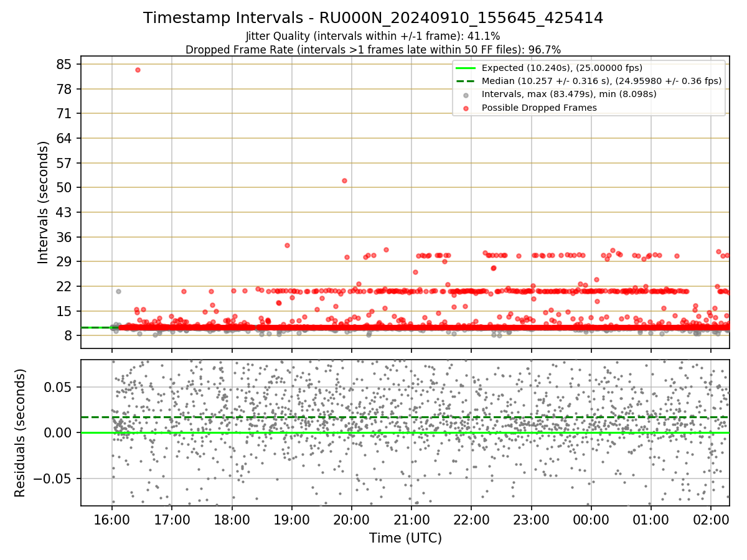Image resolution: width=747 pixels, height=560 pixels.
Task: Click the residuals tick label '−0.05'
Action: (x=52, y=478)
